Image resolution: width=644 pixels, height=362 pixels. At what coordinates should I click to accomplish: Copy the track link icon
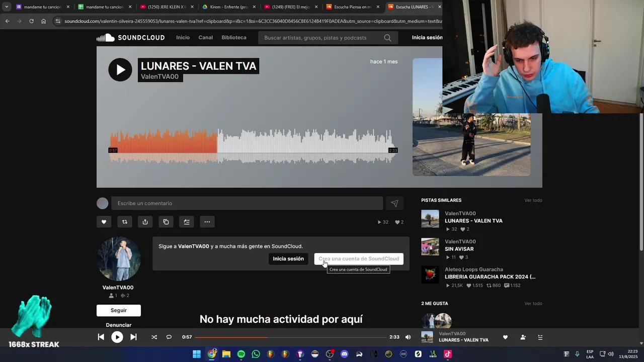166,222
